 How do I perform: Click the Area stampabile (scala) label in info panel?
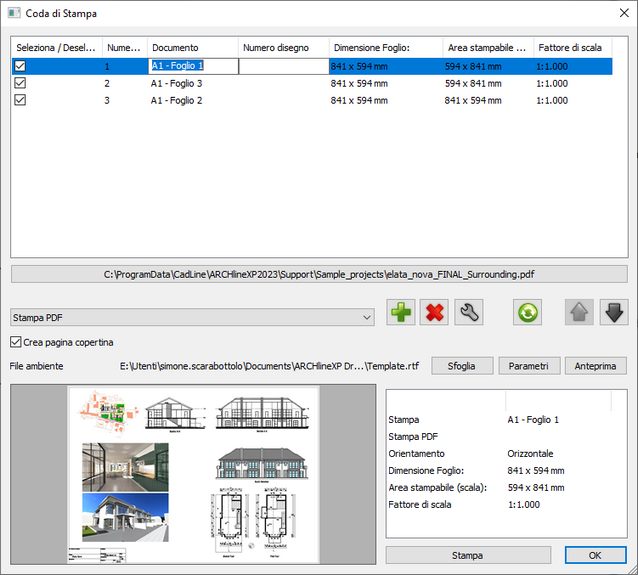point(437,487)
